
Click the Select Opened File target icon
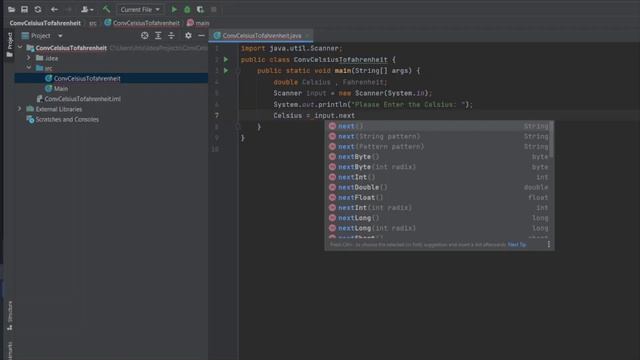[144, 36]
